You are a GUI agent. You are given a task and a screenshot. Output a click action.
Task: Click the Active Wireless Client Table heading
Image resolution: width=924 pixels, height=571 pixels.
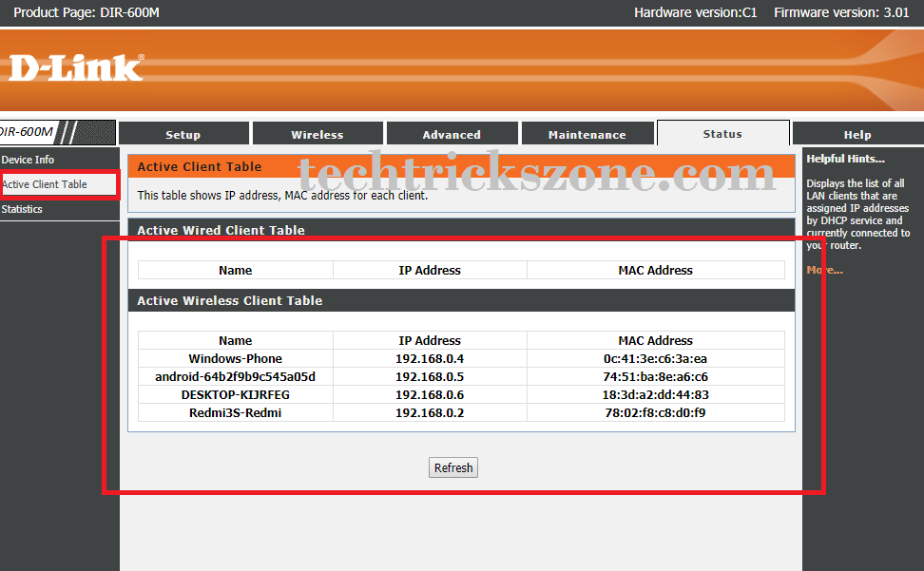(x=230, y=300)
